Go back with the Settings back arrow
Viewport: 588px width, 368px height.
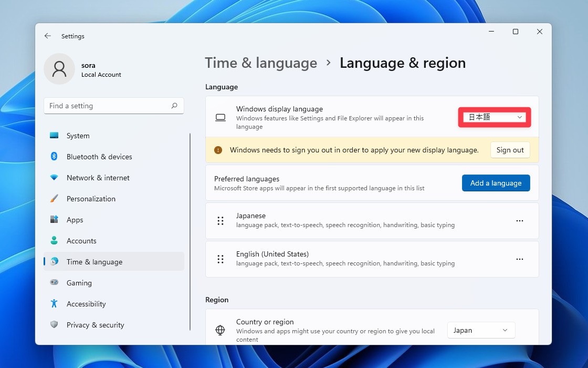coord(48,36)
